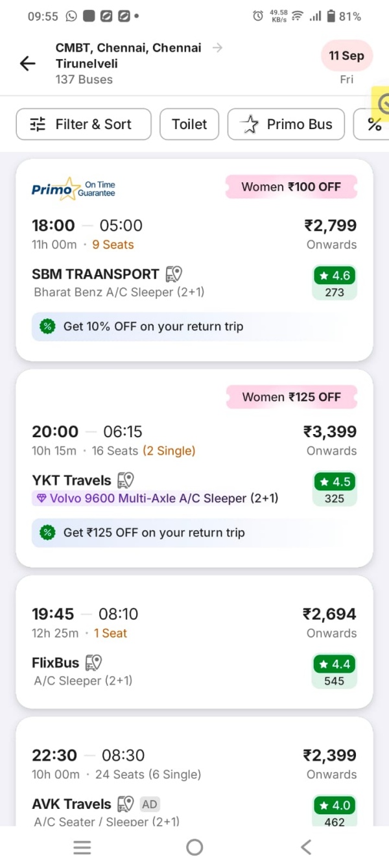Viewport: 389px width, 868px height.
Task: View the 4.6 rating badge for SBM TRAANSPORT
Action: [335, 283]
